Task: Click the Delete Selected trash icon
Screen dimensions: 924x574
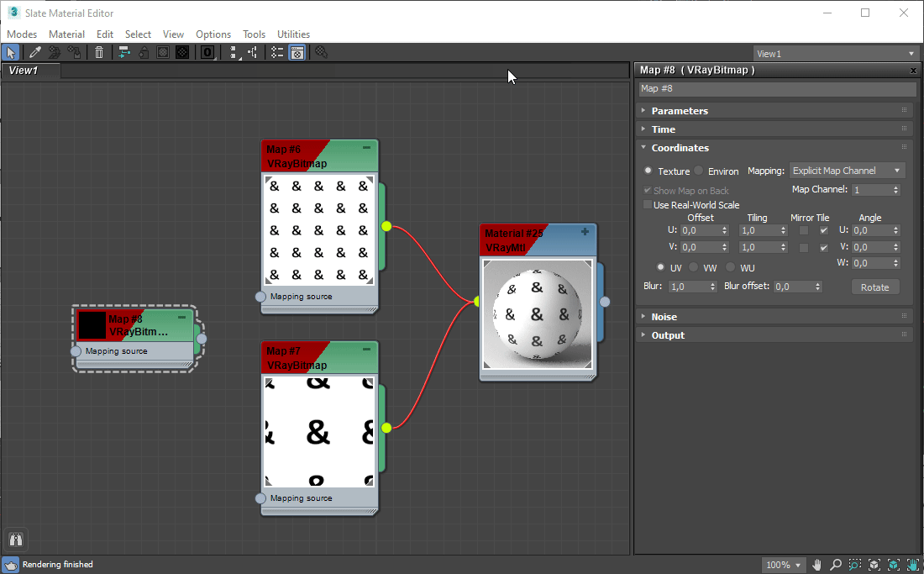Action: click(99, 52)
